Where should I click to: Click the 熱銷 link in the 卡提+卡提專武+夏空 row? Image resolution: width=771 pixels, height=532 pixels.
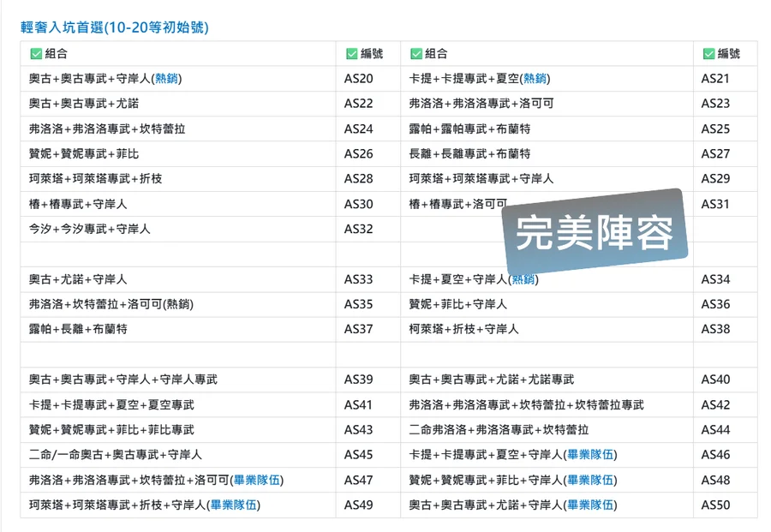coord(535,79)
